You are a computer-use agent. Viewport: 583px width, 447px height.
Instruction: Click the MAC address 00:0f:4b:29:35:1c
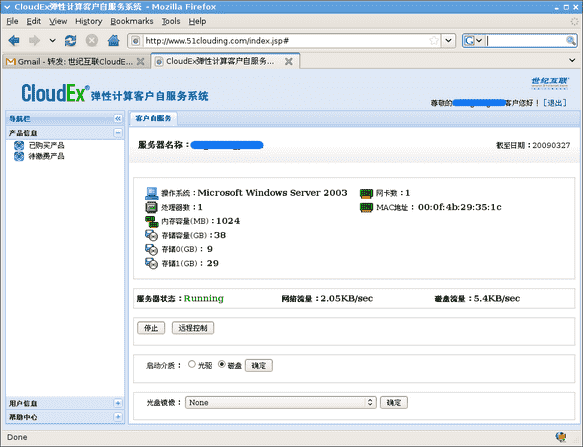pos(460,207)
